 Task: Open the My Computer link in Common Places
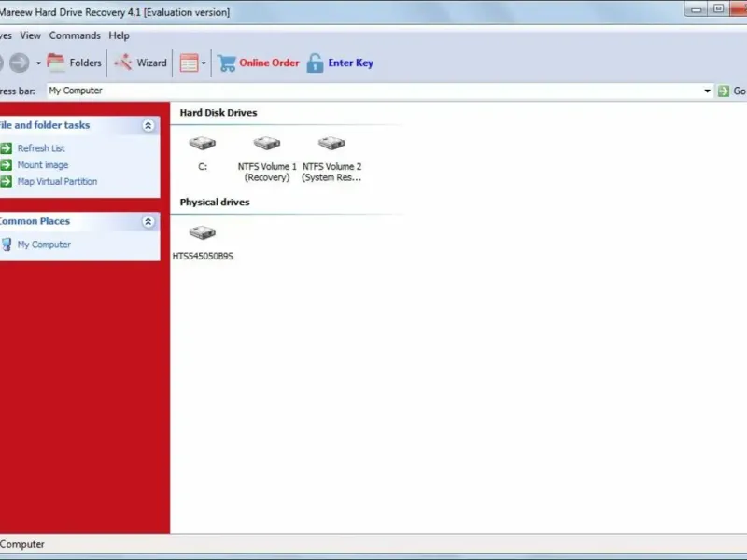(44, 245)
